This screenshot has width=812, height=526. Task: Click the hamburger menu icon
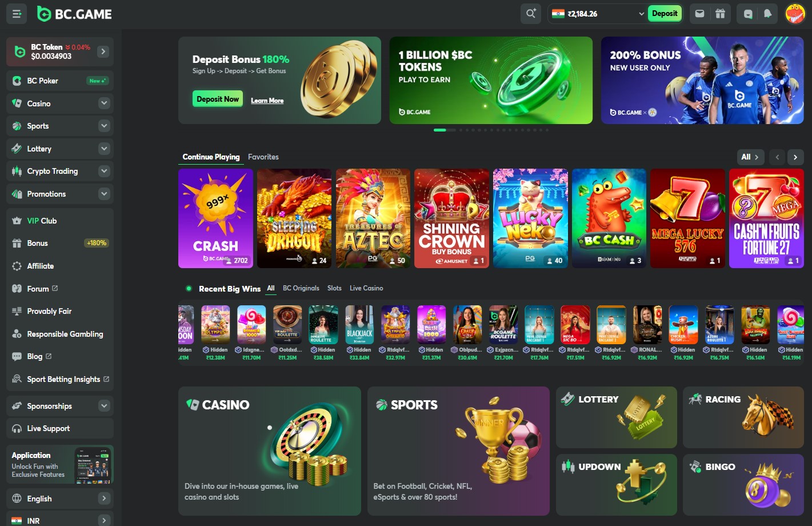17,14
